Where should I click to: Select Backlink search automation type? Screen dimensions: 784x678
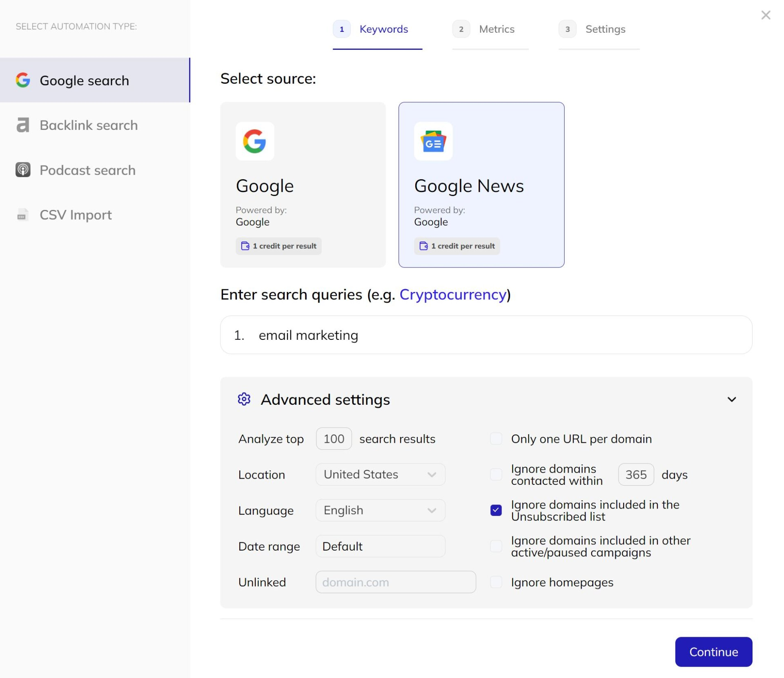95,125
